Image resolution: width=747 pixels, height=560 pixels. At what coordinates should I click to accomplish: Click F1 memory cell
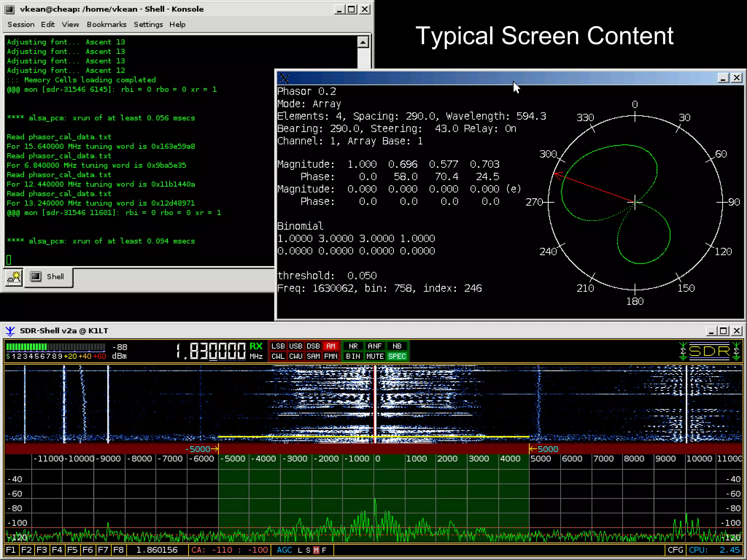pos(11,550)
